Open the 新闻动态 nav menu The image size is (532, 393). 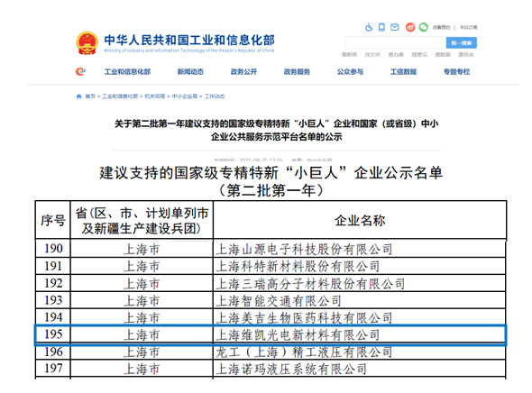tap(190, 71)
